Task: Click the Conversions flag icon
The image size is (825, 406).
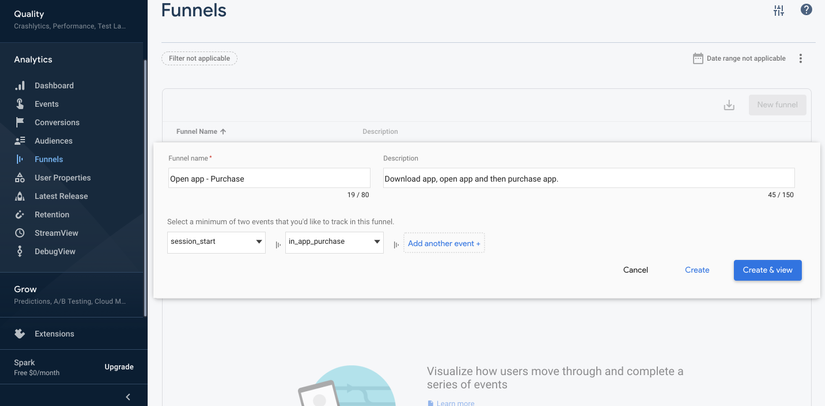Action: [20, 122]
